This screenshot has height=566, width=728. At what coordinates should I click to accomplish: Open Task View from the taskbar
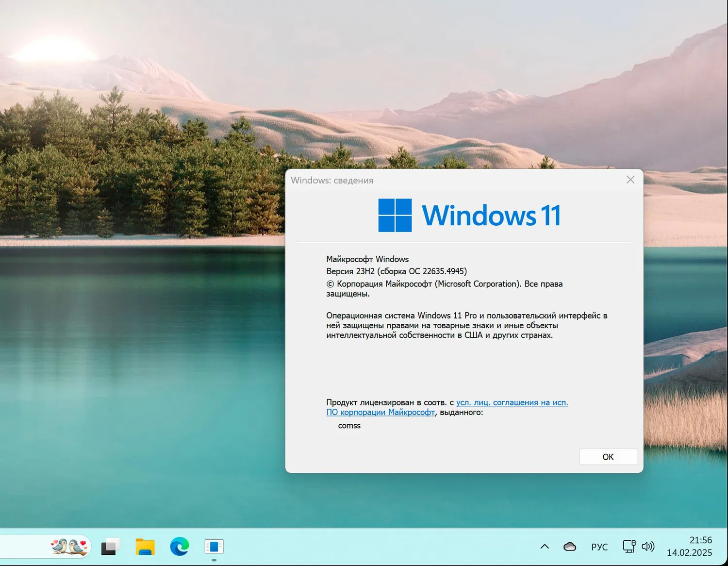[110, 546]
